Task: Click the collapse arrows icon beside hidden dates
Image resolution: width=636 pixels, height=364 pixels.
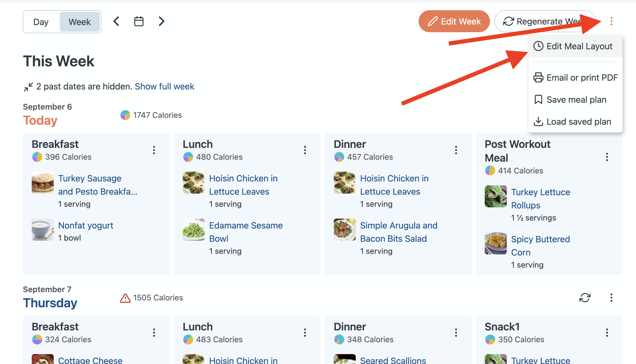Action: [x=28, y=87]
